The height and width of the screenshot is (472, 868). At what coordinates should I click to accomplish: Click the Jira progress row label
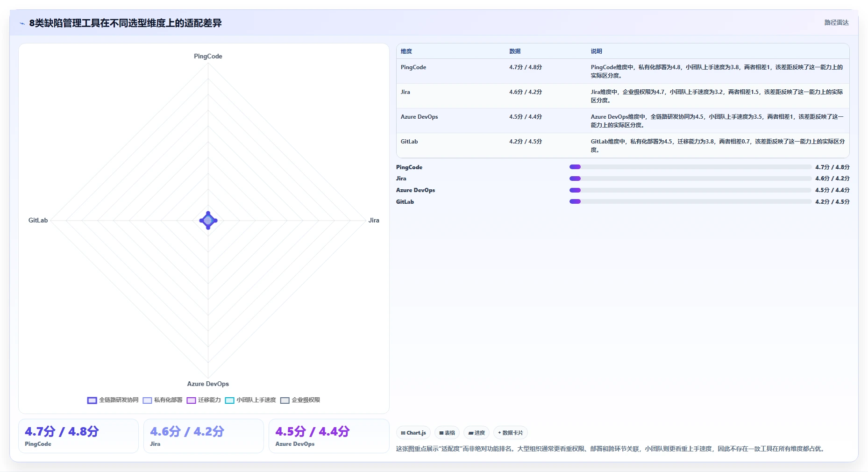point(401,179)
